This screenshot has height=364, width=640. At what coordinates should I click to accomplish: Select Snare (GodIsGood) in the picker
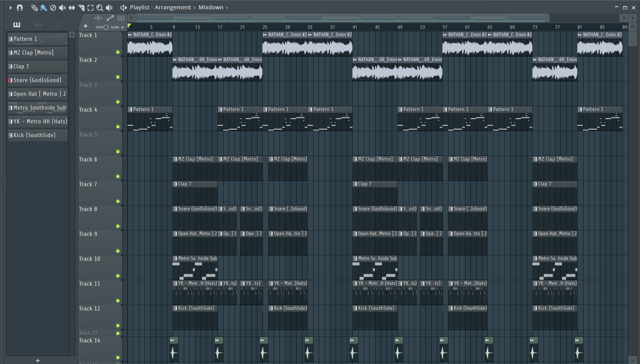click(38, 80)
